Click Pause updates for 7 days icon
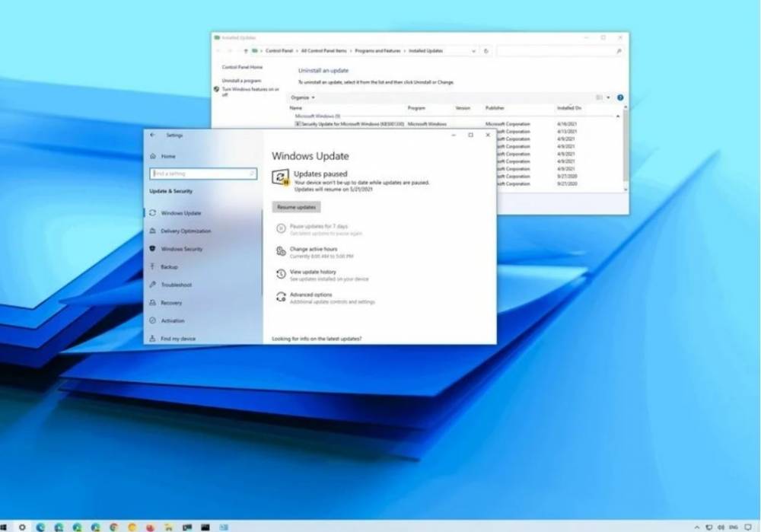Image resolution: width=761 pixels, height=532 pixels. coord(281,228)
